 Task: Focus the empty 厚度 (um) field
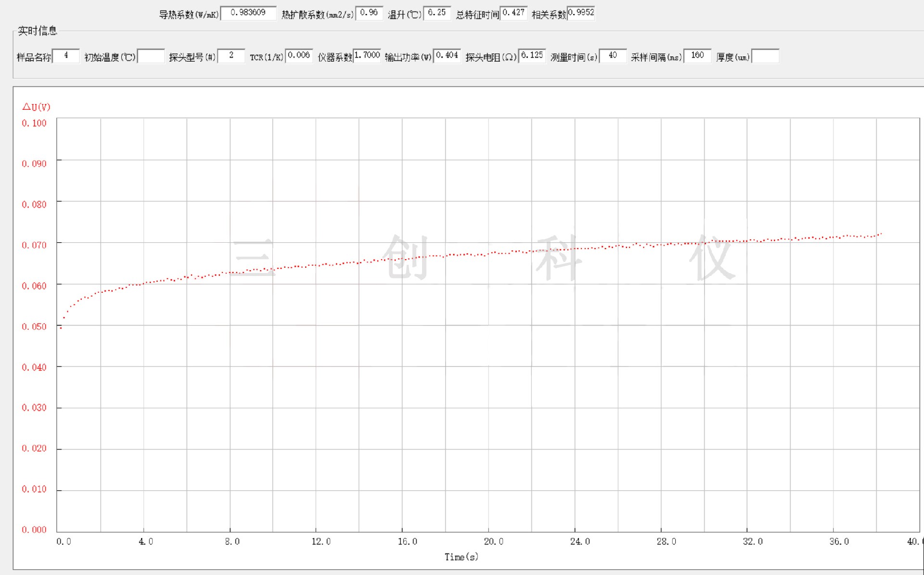[x=765, y=56]
